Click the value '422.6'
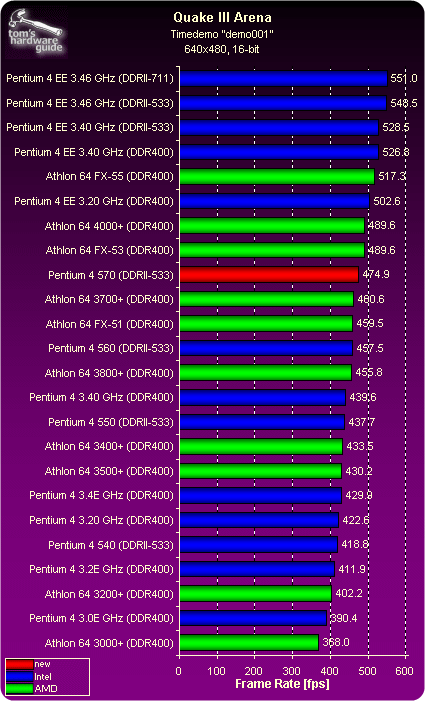Image resolution: width=425 pixels, height=701 pixels. click(356, 520)
